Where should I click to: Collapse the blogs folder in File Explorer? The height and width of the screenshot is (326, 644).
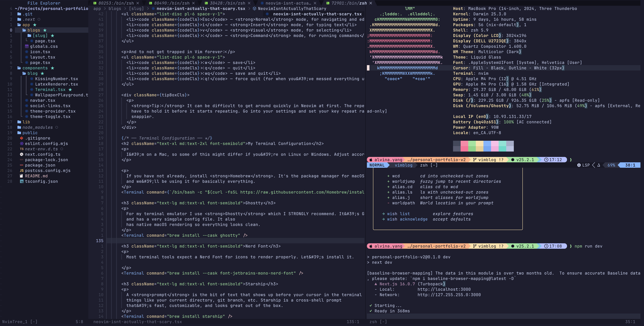tap(34, 30)
